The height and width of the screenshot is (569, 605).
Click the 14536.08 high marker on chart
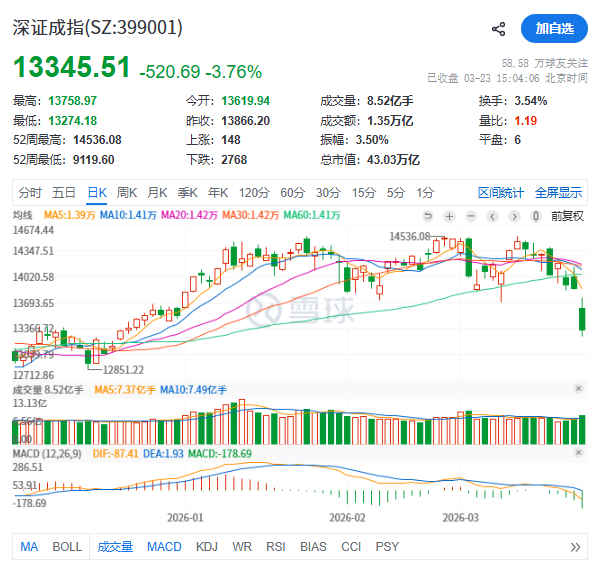click(x=409, y=236)
